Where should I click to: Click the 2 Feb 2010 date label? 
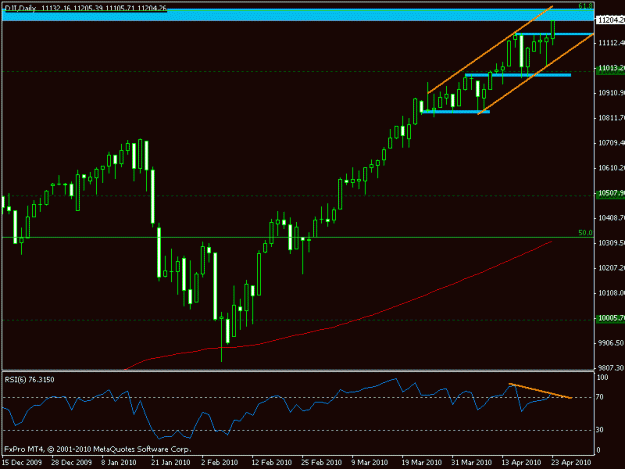pyautogui.click(x=220, y=463)
